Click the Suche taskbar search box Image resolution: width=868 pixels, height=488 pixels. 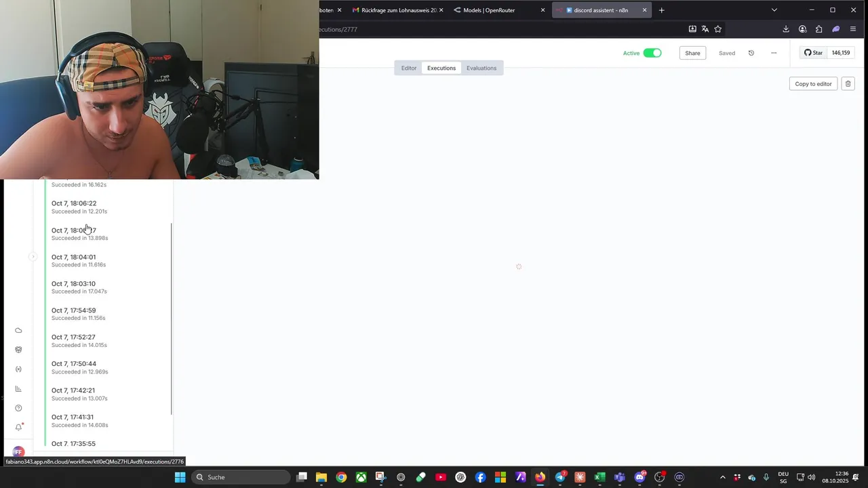(x=241, y=477)
